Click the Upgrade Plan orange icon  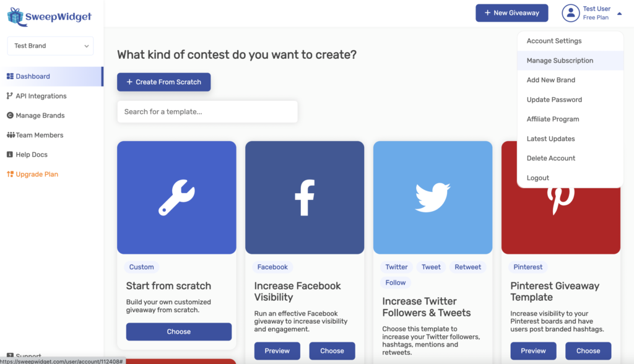pyautogui.click(x=10, y=175)
